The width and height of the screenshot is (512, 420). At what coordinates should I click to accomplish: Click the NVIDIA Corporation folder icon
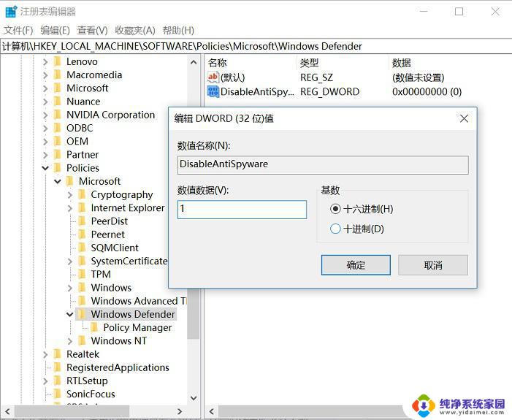tap(58, 115)
